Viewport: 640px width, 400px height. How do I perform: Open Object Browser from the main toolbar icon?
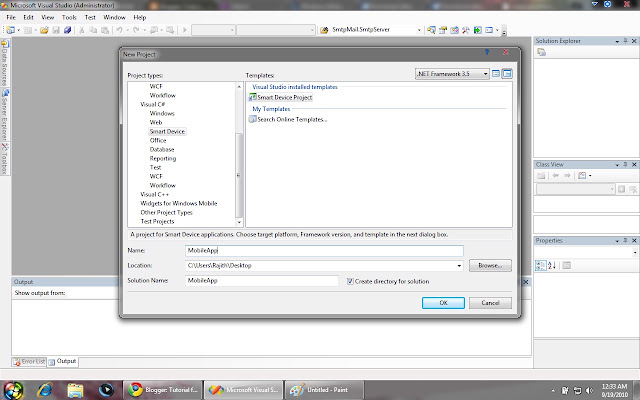pyautogui.click(x=454, y=30)
